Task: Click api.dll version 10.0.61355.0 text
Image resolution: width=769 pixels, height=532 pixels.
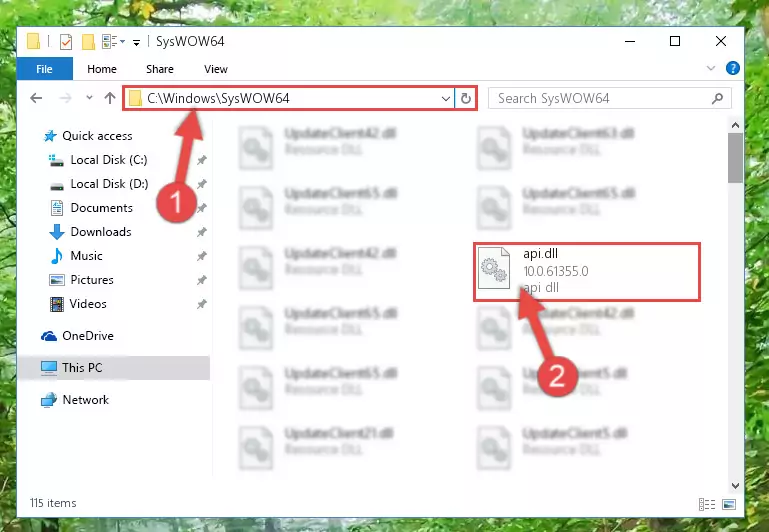Action: 556,271
